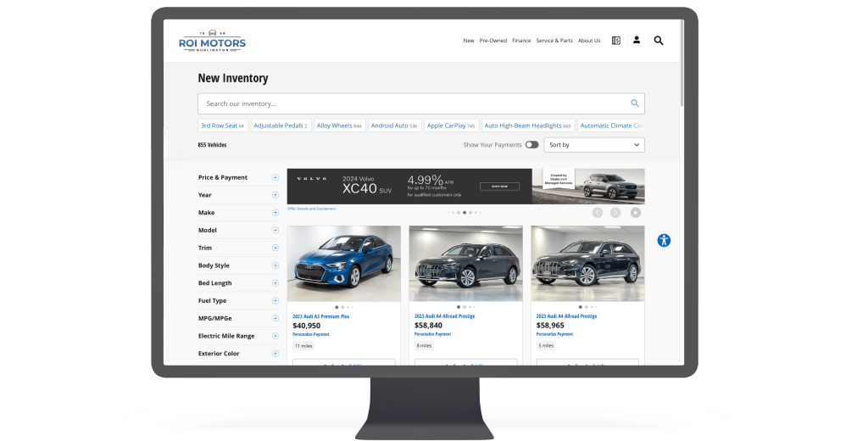The height and width of the screenshot is (441, 868).
Task: Open the New menu item
Action: pos(468,41)
